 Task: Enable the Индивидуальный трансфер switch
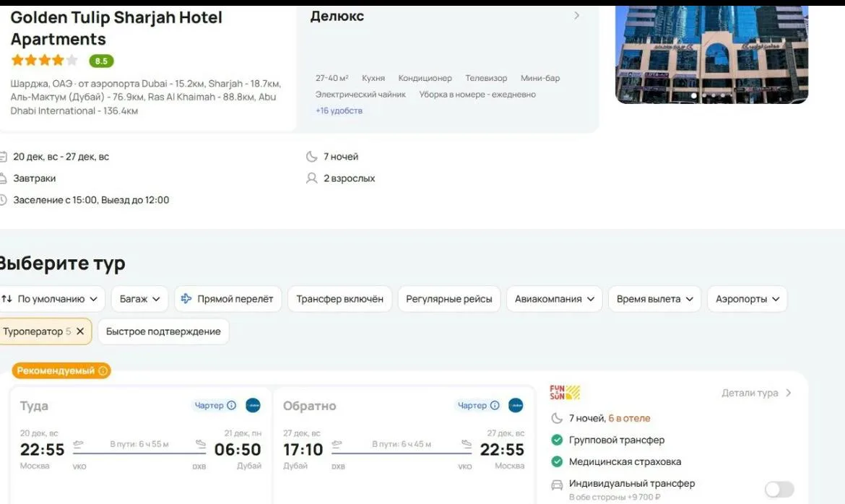[x=779, y=489]
